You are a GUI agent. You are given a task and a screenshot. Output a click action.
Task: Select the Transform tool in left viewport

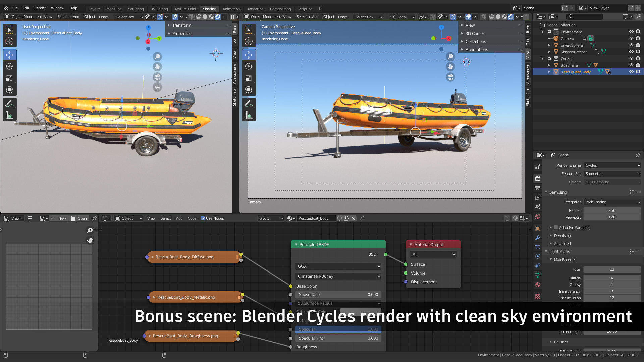pos(9,90)
